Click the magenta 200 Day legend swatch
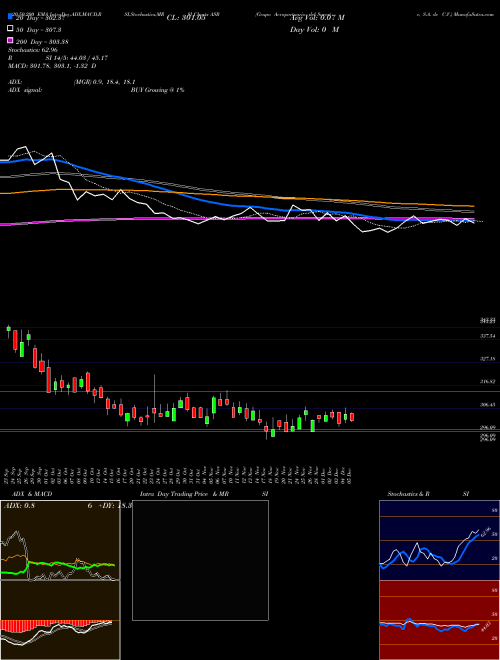The height and width of the screenshot is (660, 500). [11, 41]
